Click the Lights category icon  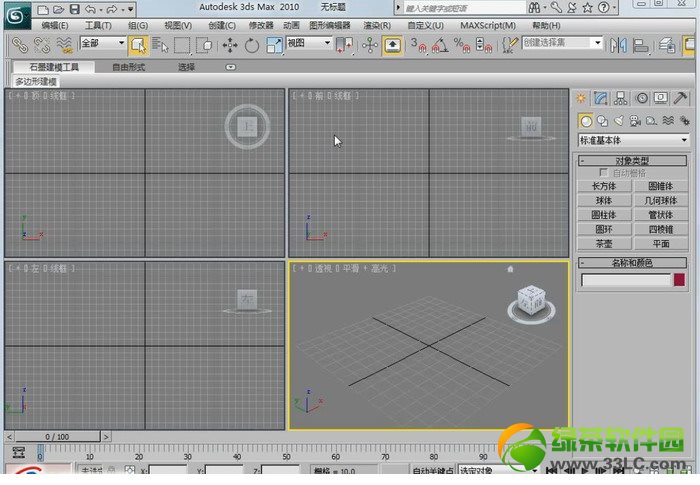pyautogui.click(x=618, y=121)
